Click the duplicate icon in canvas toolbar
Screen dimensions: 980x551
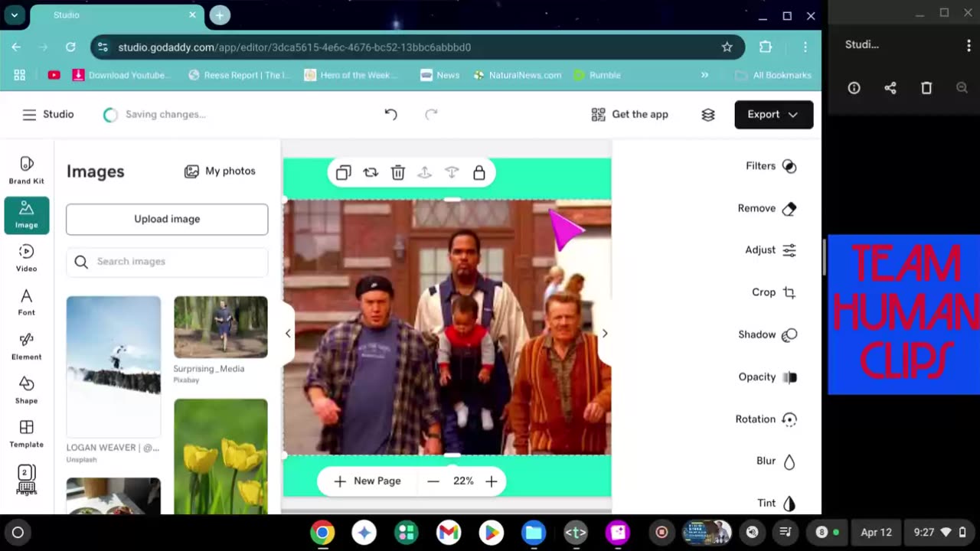[x=343, y=173]
